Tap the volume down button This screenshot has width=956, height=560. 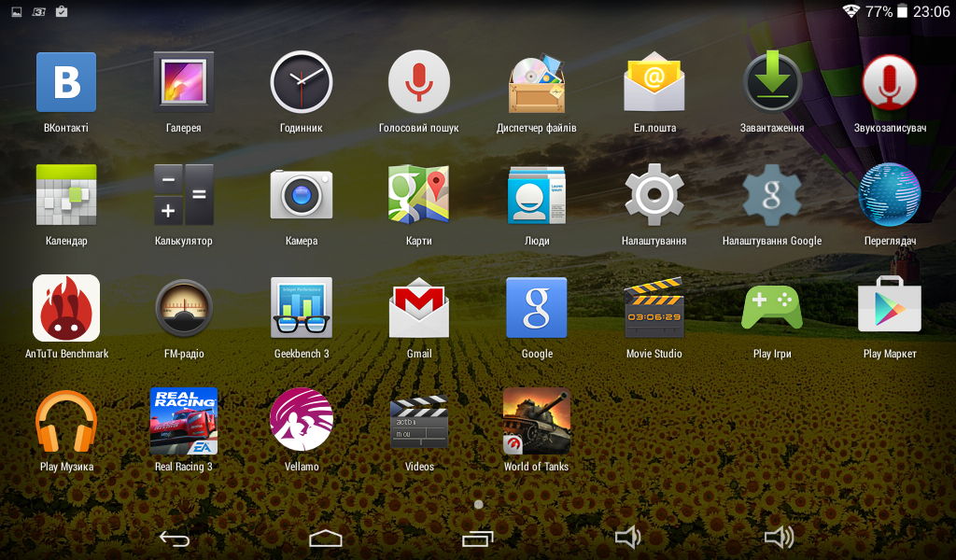pos(628,538)
